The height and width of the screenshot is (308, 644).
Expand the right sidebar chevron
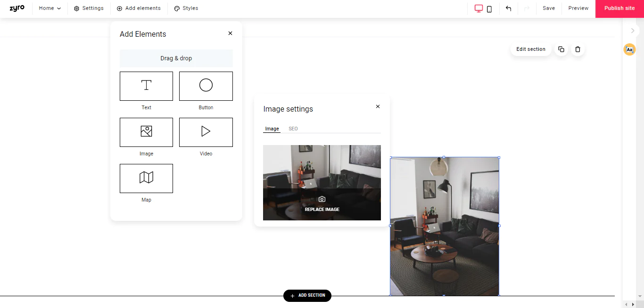click(632, 31)
